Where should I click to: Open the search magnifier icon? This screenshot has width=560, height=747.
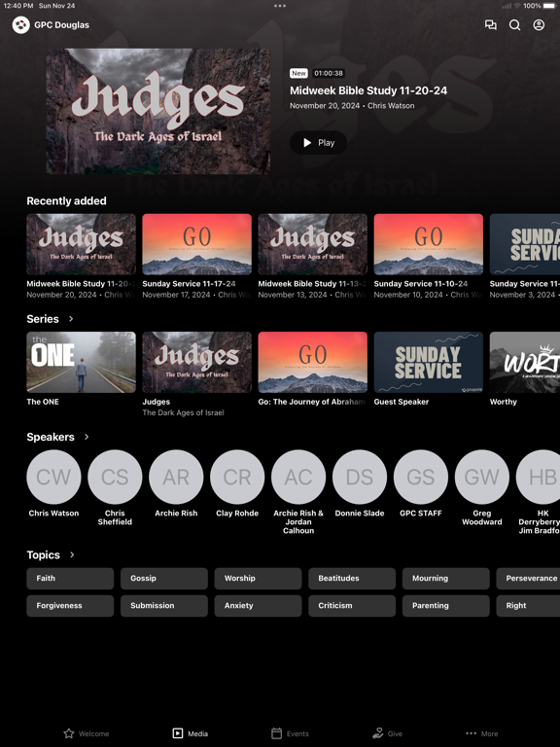(x=514, y=24)
